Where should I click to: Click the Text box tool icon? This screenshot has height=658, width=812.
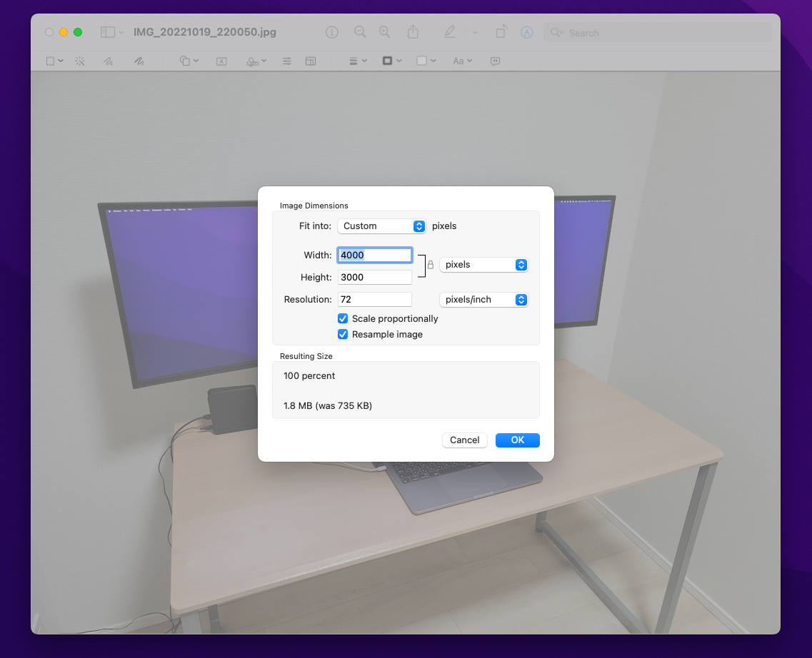pyautogui.click(x=221, y=61)
